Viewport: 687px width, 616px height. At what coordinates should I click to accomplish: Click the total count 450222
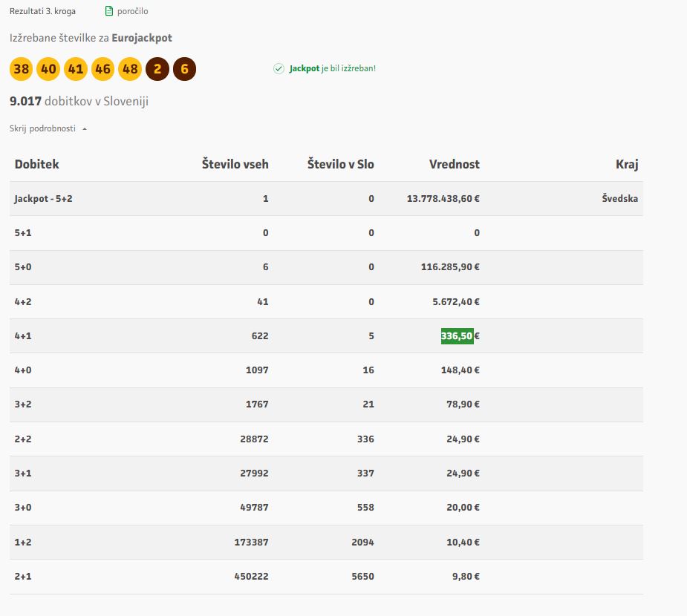point(251,576)
